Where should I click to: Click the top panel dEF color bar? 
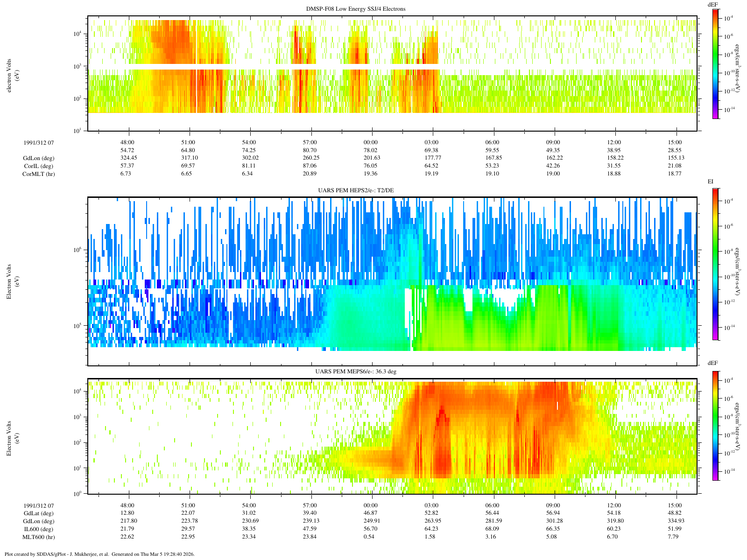pos(715,64)
